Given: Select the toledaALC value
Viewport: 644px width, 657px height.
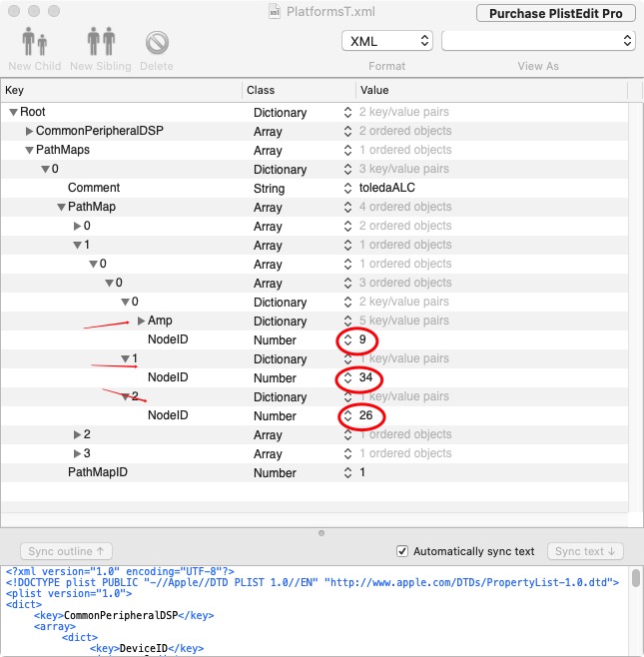Looking at the screenshot, I should click(386, 188).
